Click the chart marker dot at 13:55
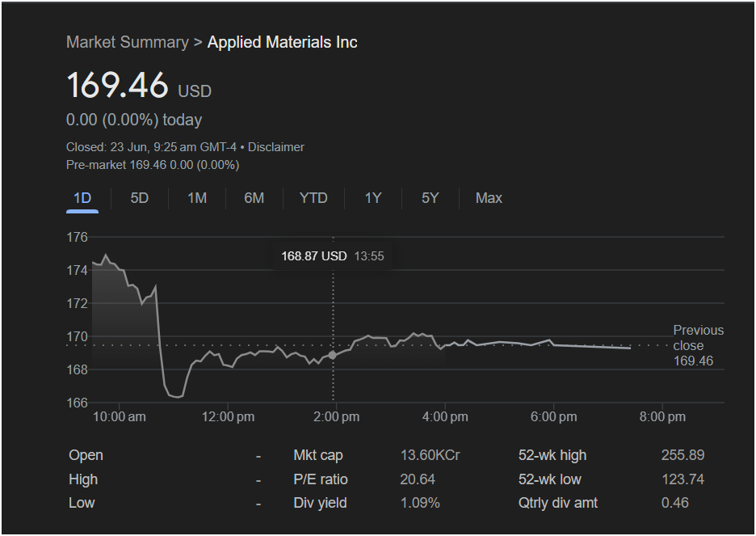756x536 pixels. (x=333, y=355)
